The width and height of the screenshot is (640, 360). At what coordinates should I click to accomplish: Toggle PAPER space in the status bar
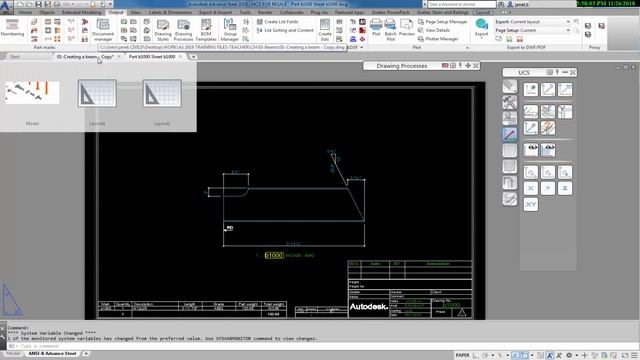tap(462, 356)
